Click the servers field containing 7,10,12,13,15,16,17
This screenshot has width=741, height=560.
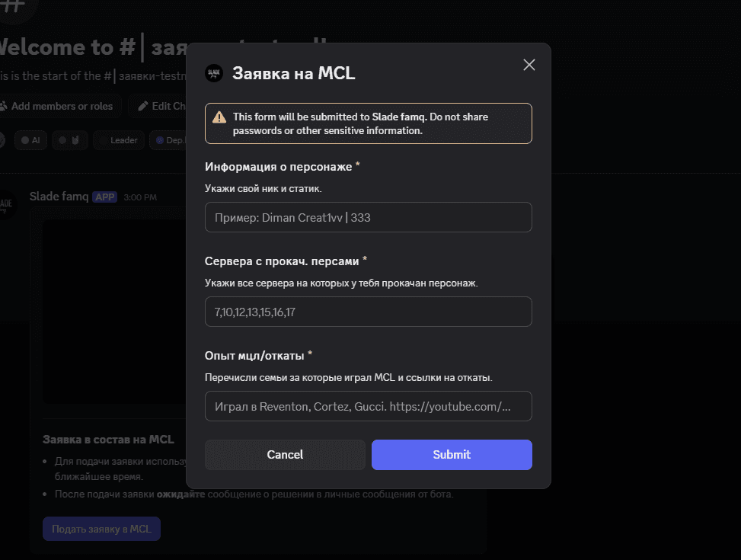click(368, 312)
